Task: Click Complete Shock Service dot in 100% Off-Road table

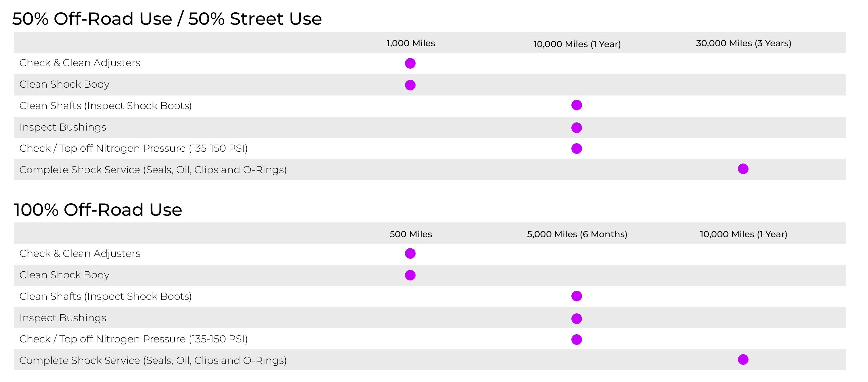Action: click(x=743, y=359)
